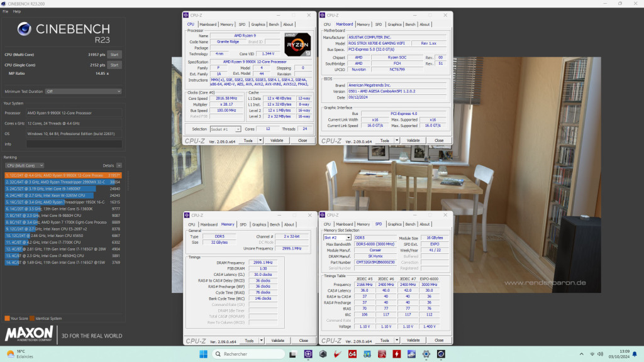The image size is (644, 362).
Task: Switch to the Graphics tab in CPU-Z
Action: [x=258, y=24]
